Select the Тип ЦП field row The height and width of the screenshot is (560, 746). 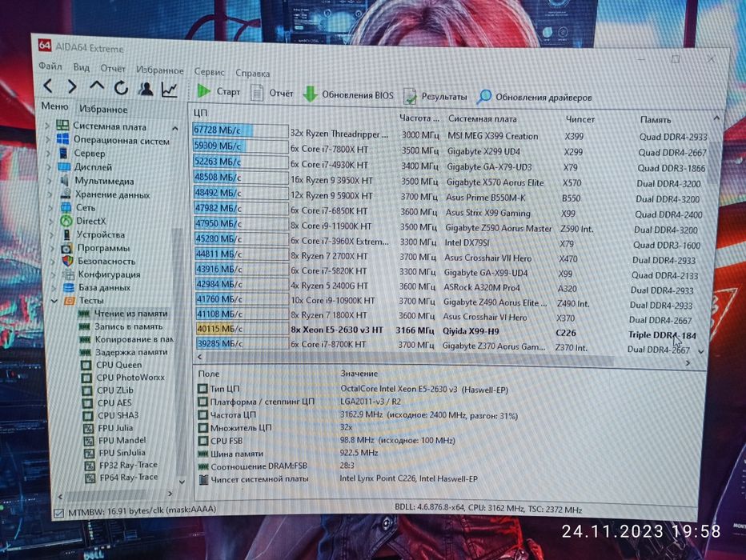[x=352, y=389]
